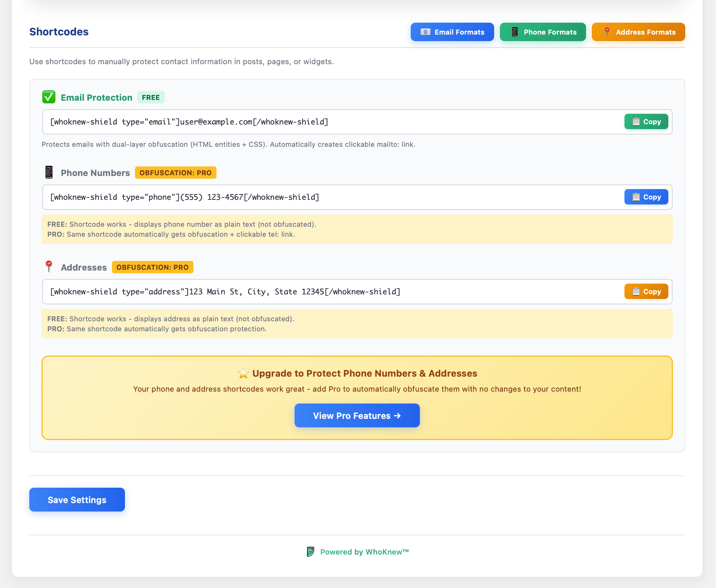The height and width of the screenshot is (588, 716).
Task: Click the red pin icon on Address Formats button
Action: tap(607, 32)
